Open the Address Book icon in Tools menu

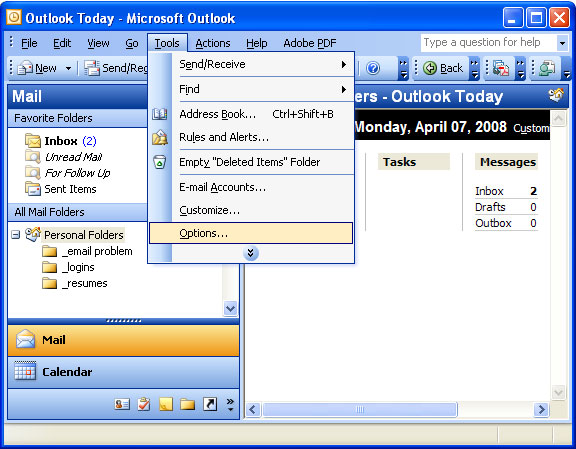(160, 114)
